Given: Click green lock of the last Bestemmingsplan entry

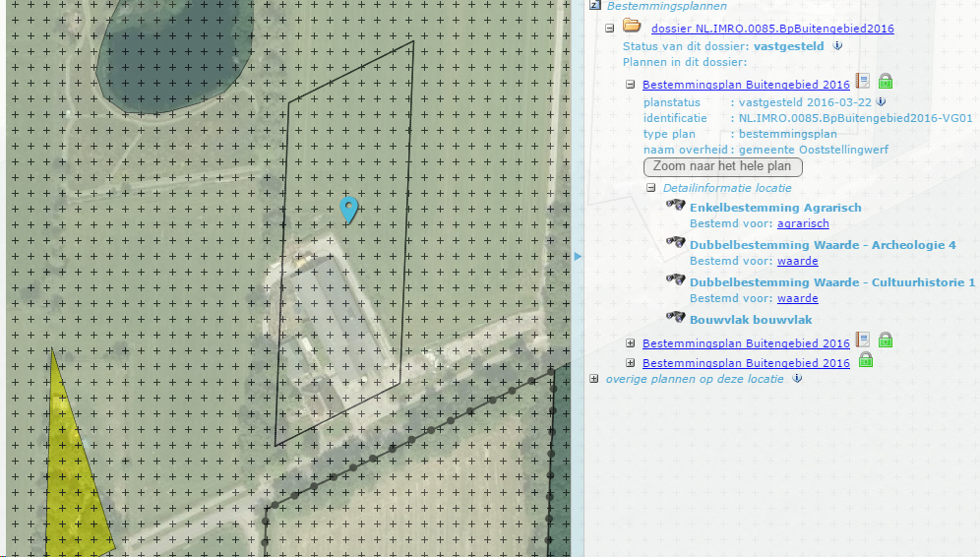Looking at the screenshot, I should pyautogui.click(x=866, y=360).
